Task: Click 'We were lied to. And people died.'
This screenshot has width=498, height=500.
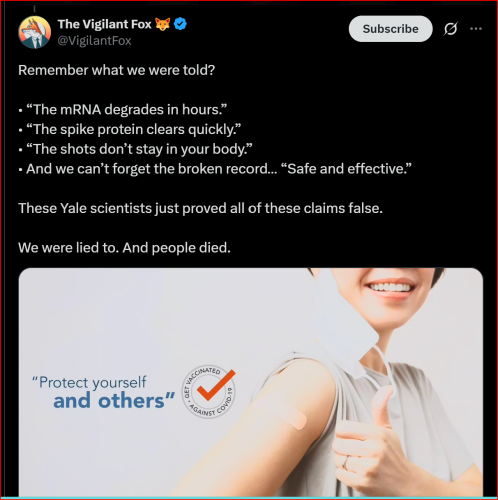Action: click(x=124, y=248)
